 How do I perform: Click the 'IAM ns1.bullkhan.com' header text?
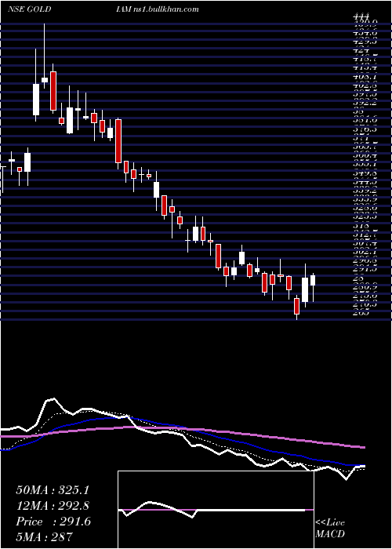click(158, 9)
